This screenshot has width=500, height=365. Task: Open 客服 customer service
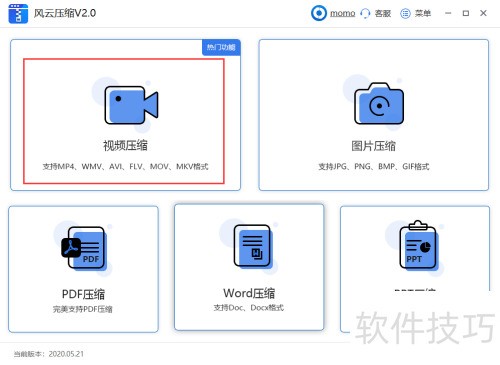383,13
